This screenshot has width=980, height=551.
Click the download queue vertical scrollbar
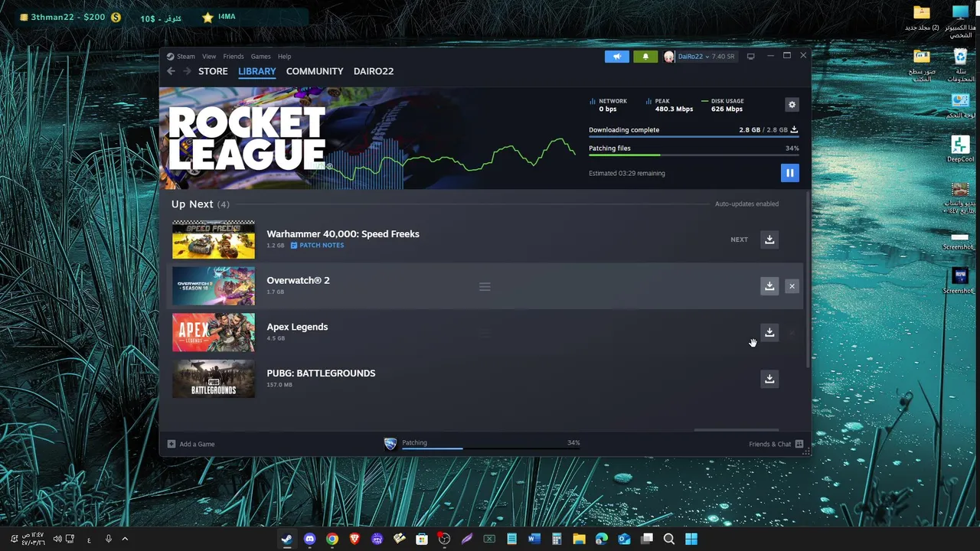click(808, 279)
